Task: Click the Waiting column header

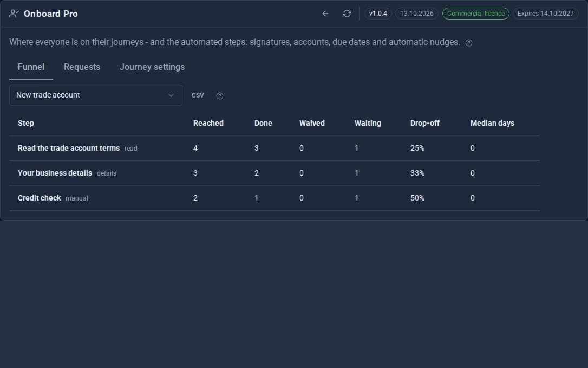Action: point(368,123)
